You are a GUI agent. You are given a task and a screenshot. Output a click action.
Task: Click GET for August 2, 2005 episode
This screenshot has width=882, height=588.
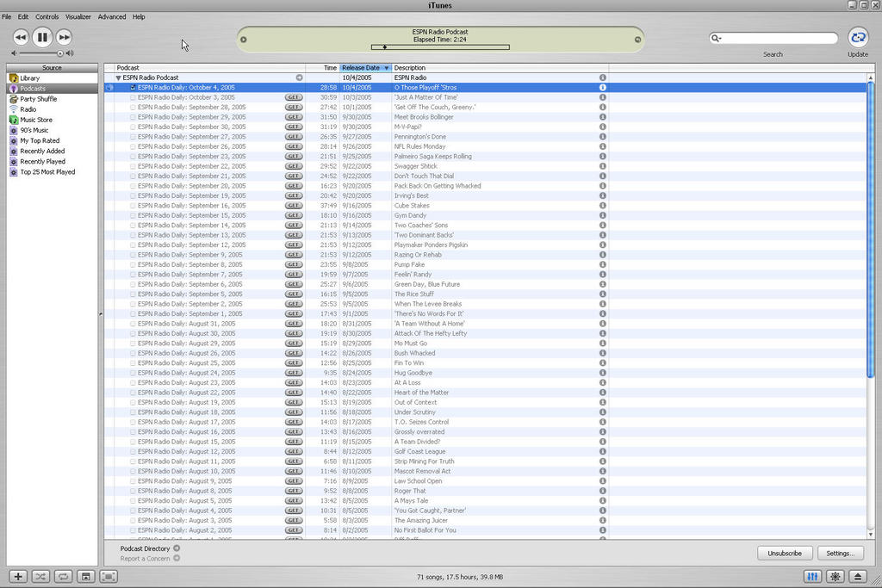[294, 530]
